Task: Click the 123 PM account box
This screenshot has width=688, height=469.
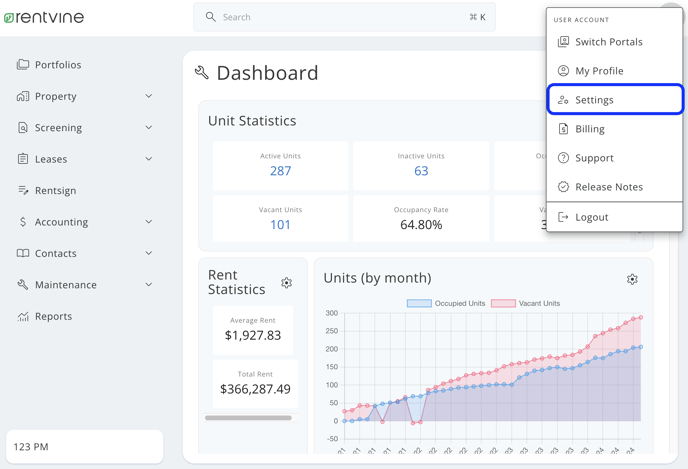Action: coord(85,447)
